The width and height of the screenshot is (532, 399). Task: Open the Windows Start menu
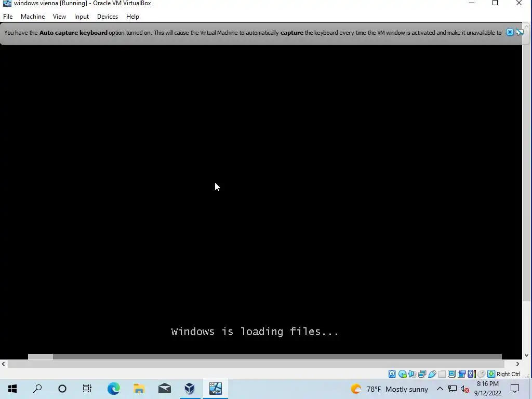(x=12, y=389)
